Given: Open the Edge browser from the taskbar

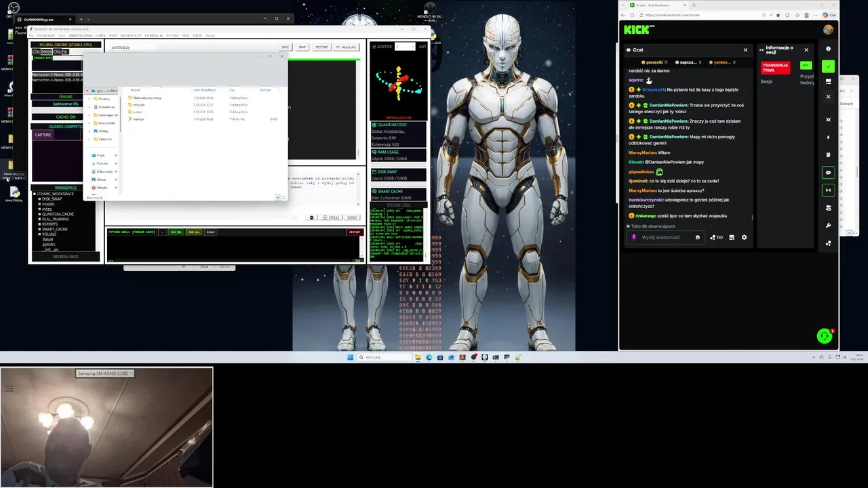Looking at the screenshot, I should 429,357.
